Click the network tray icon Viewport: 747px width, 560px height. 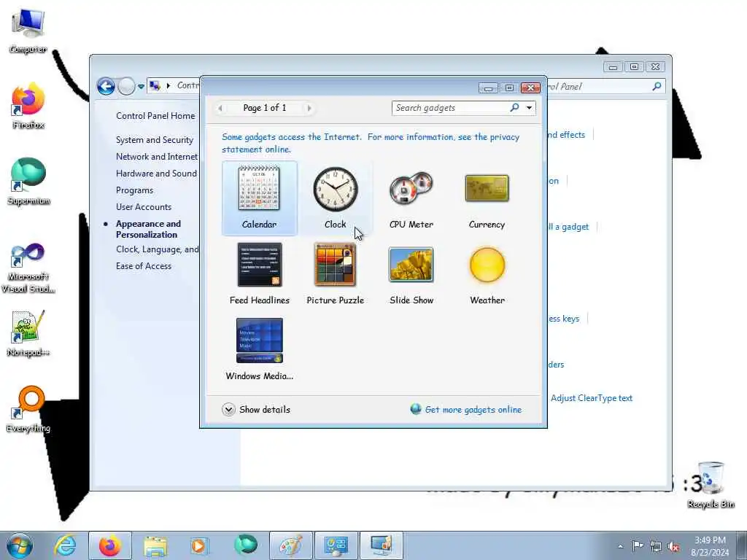click(656, 546)
